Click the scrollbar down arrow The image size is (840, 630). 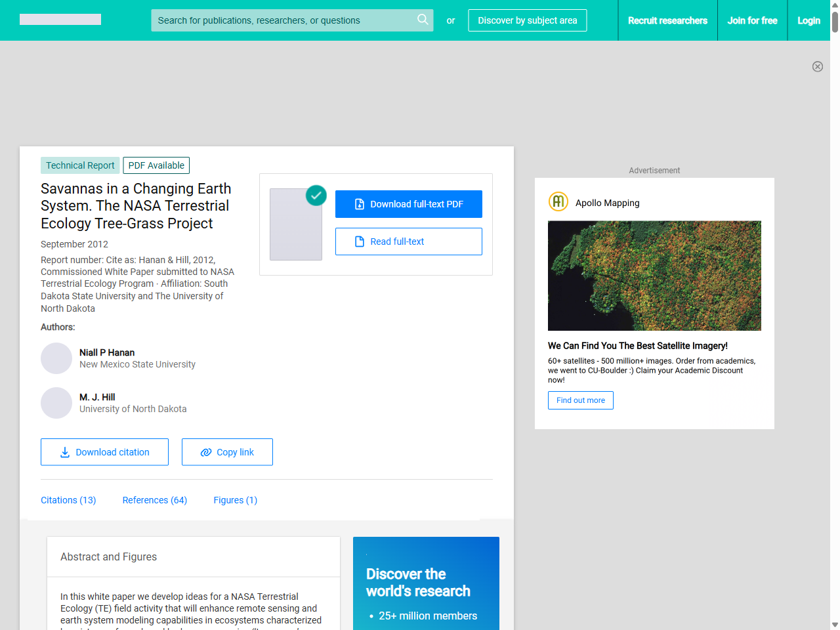(x=835, y=625)
